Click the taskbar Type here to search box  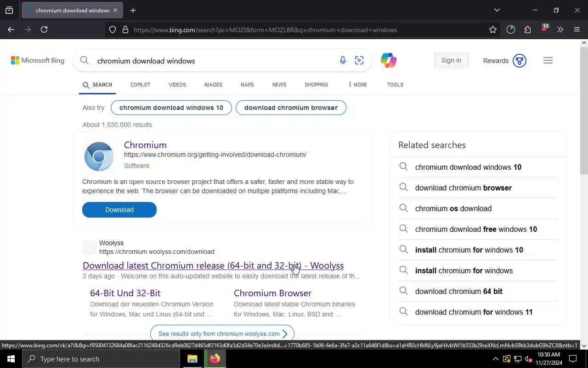tap(101, 359)
